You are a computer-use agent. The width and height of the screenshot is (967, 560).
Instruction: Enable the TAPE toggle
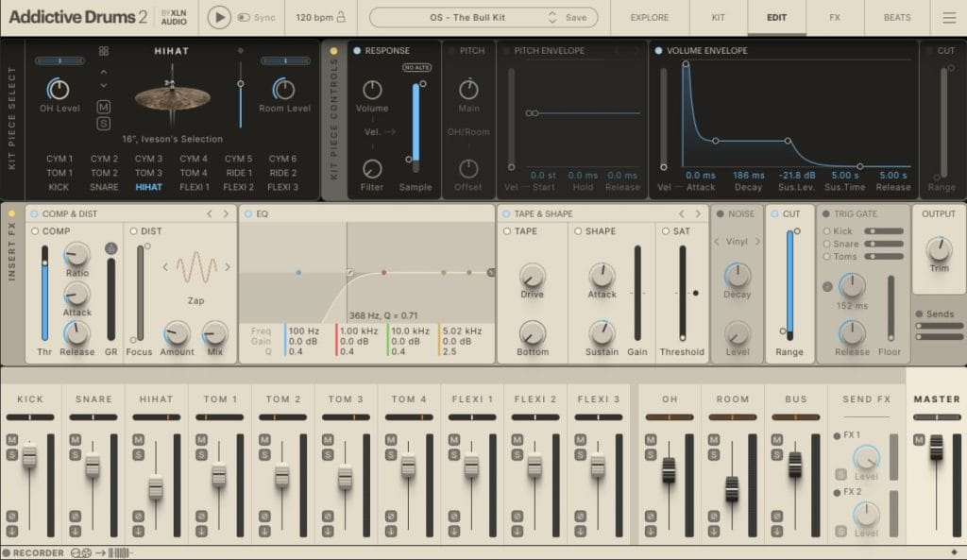pyautogui.click(x=507, y=230)
